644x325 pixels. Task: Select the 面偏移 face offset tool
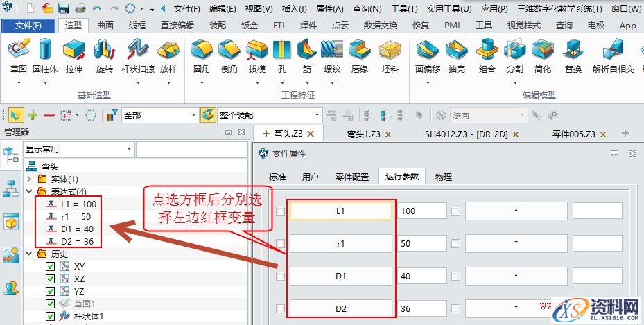(428, 56)
